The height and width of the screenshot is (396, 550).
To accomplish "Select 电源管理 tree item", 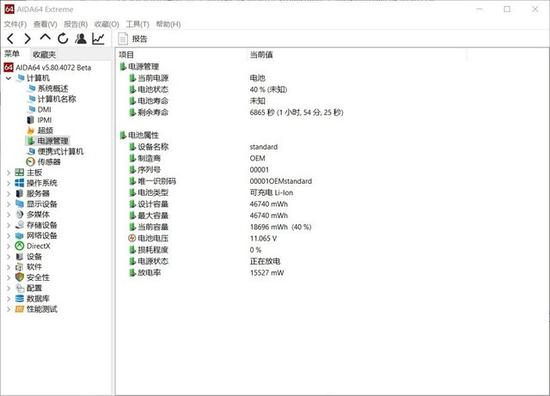I will [x=53, y=141].
